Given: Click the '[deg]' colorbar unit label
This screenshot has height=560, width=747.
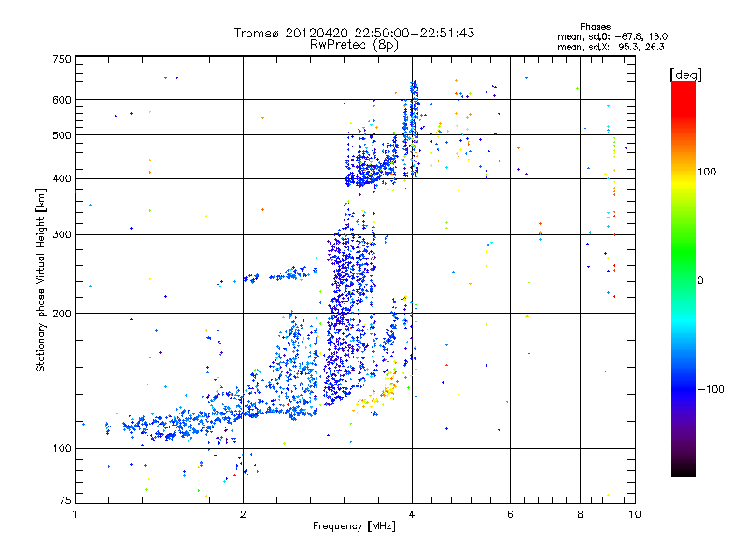Looking at the screenshot, I should click(685, 75).
